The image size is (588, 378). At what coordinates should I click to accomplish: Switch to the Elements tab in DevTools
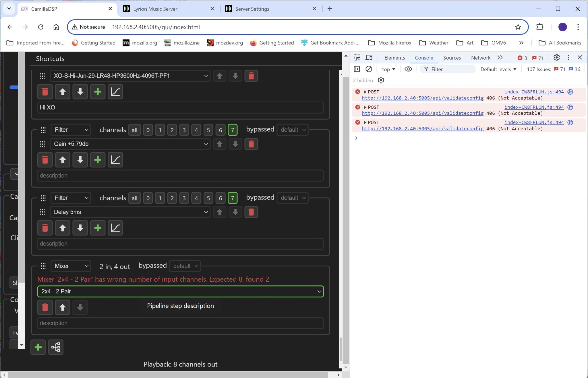point(394,58)
